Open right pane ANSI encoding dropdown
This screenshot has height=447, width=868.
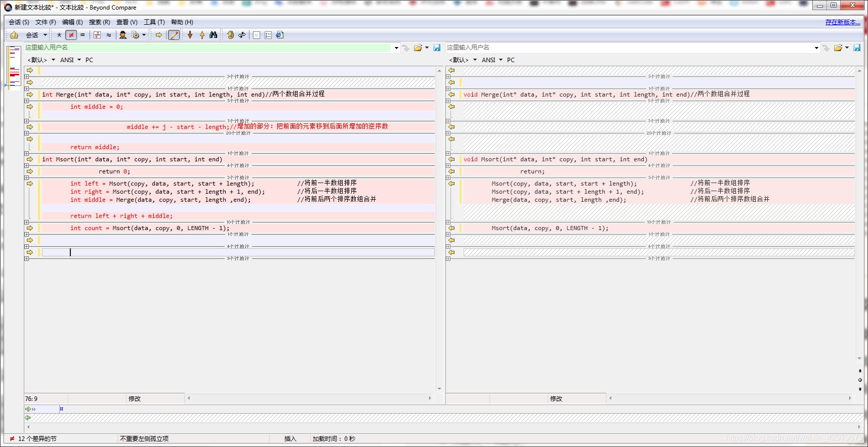492,60
